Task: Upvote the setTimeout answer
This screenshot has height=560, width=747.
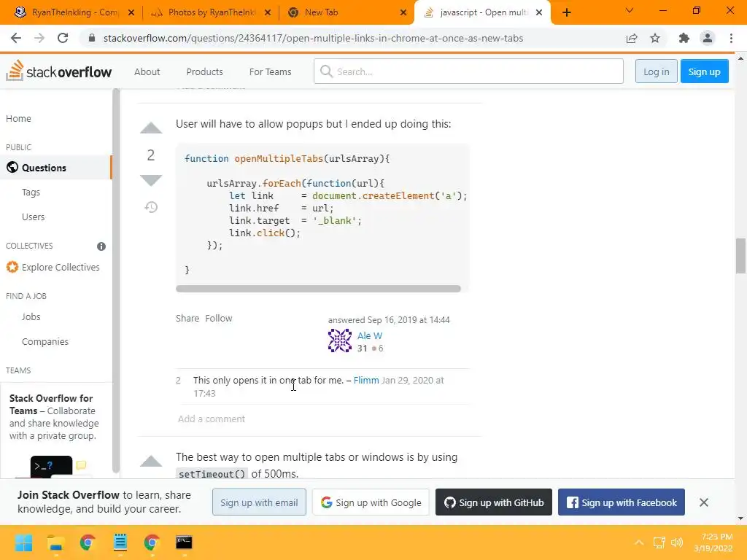Action: pos(151,461)
